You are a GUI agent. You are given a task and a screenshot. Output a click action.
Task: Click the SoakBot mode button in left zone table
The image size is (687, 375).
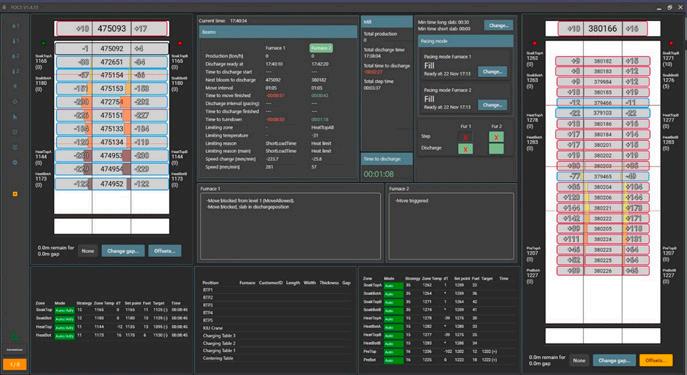[64, 319]
